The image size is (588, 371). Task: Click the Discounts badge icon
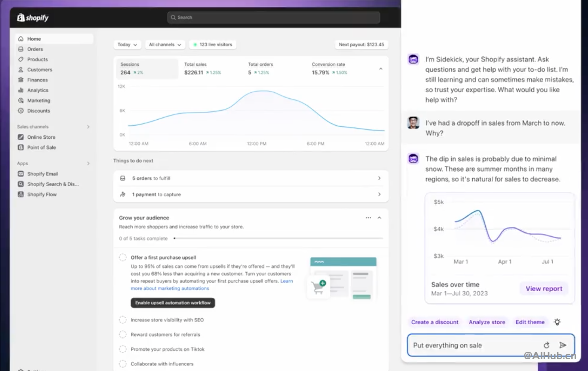pos(21,111)
